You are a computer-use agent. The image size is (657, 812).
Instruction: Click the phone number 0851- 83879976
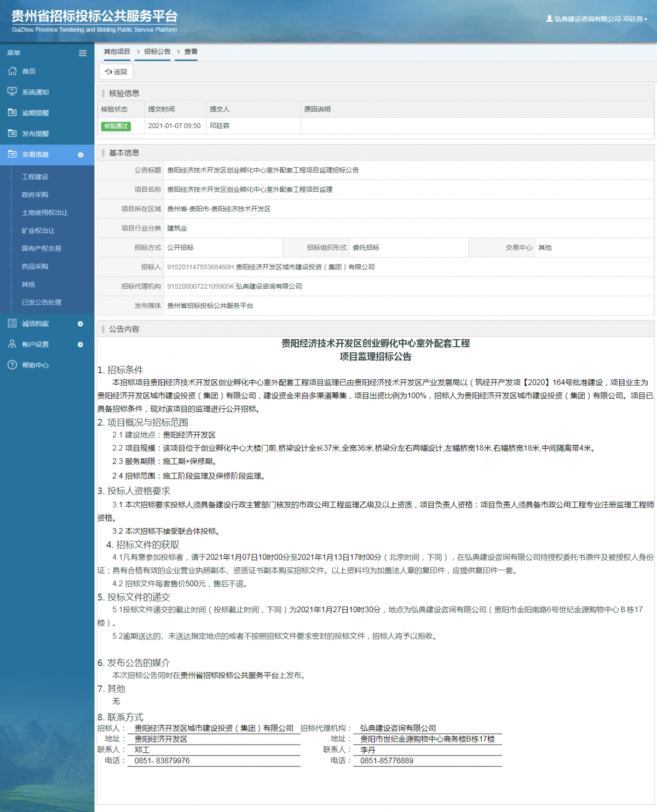pyautogui.click(x=162, y=761)
